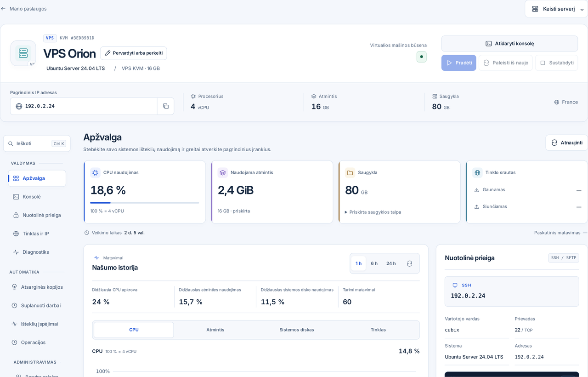Click the CPU usage progress bar
The width and height of the screenshot is (588, 377).
[145, 203]
